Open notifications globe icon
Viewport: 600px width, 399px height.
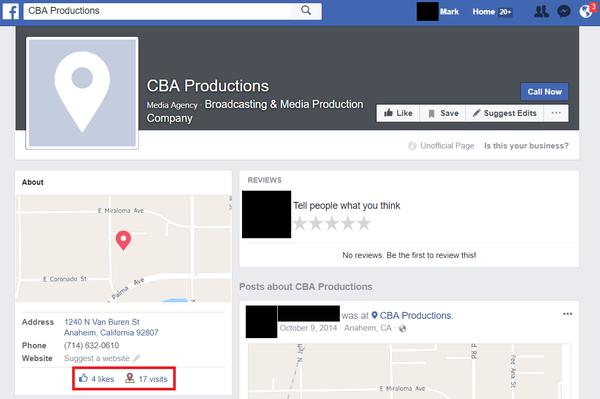coord(585,11)
